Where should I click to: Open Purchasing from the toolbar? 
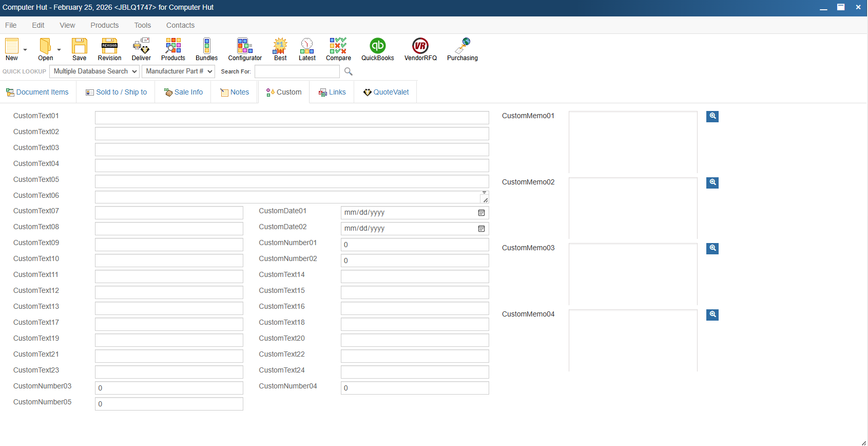click(462, 46)
